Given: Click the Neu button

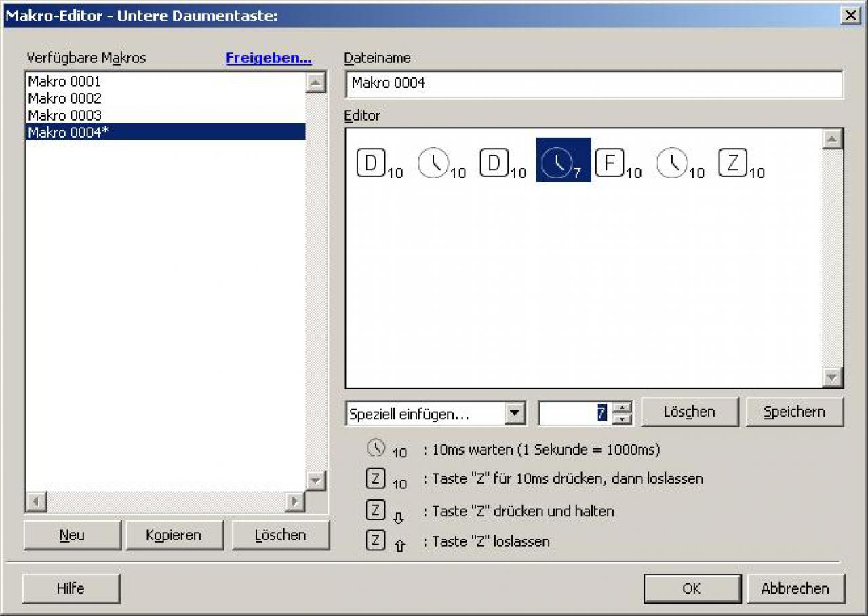Looking at the screenshot, I should coord(73,535).
